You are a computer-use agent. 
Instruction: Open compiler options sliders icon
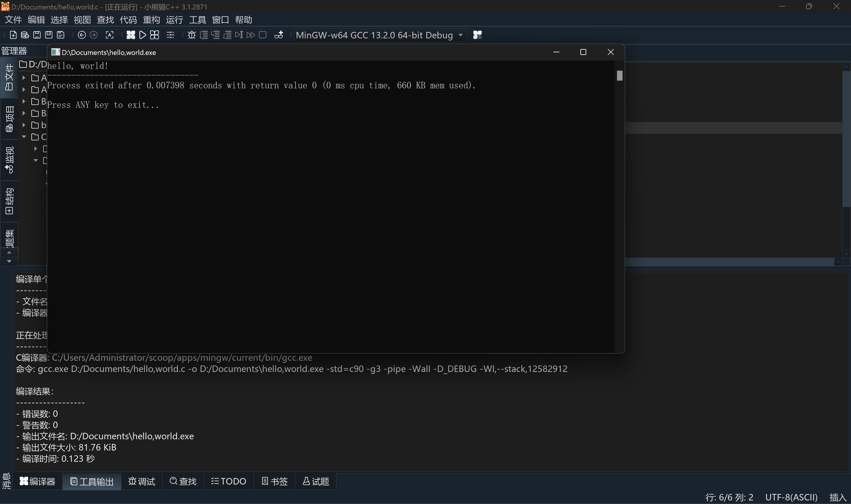[170, 35]
